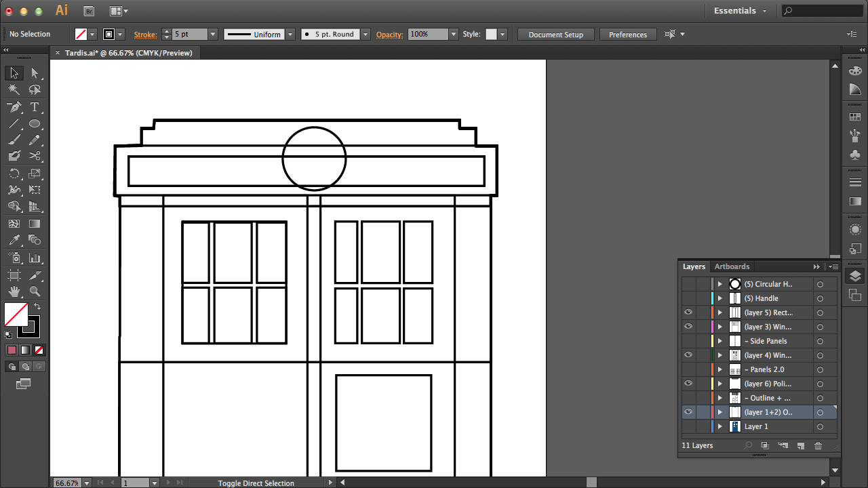Select the Direct Selection tool

pyautogui.click(x=35, y=73)
